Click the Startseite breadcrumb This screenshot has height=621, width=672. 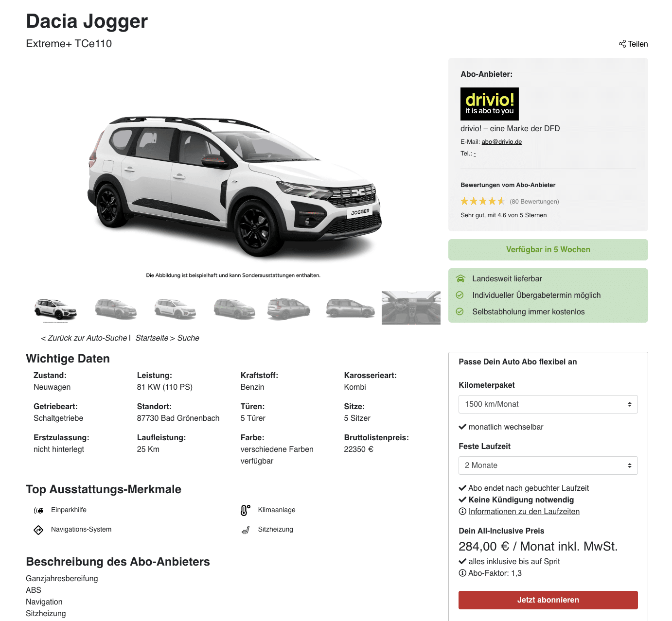[x=152, y=338]
